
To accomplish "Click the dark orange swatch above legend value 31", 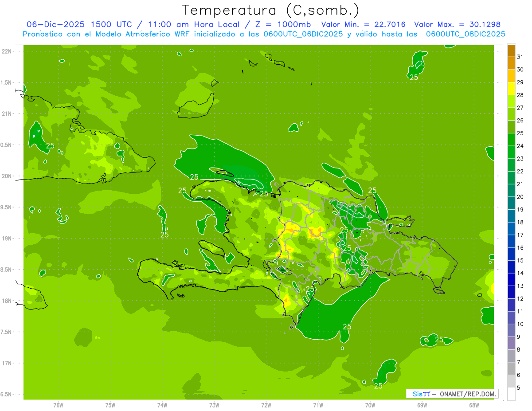I will tap(511, 51).
